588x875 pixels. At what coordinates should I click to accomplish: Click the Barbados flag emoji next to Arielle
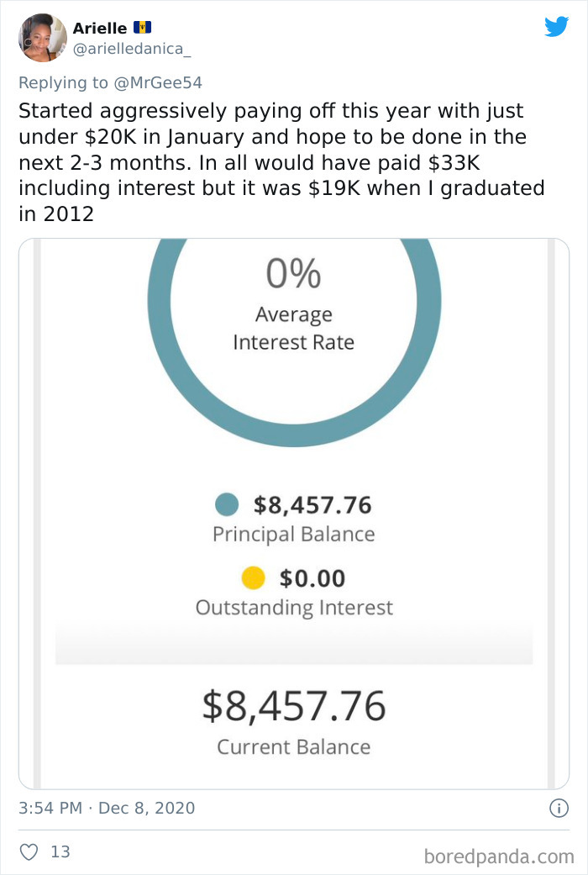(143, 27)
